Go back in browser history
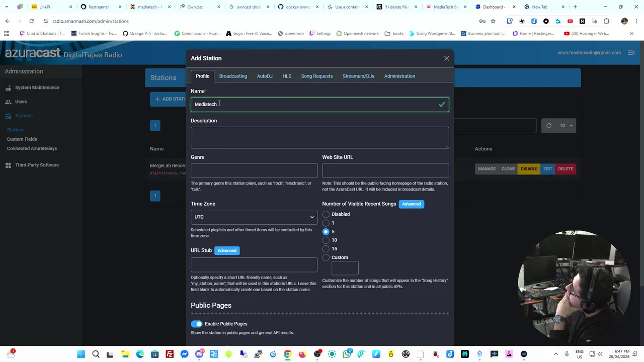 coord(7,21)
